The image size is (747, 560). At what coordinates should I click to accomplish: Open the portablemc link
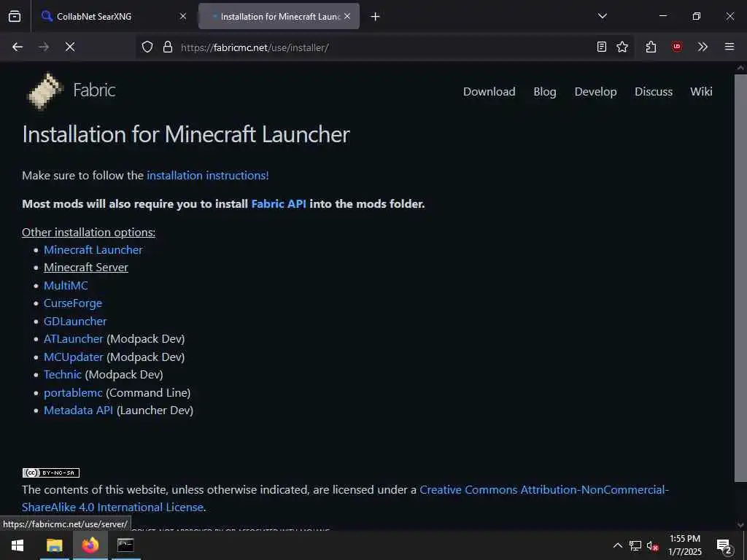click(73, 392)
